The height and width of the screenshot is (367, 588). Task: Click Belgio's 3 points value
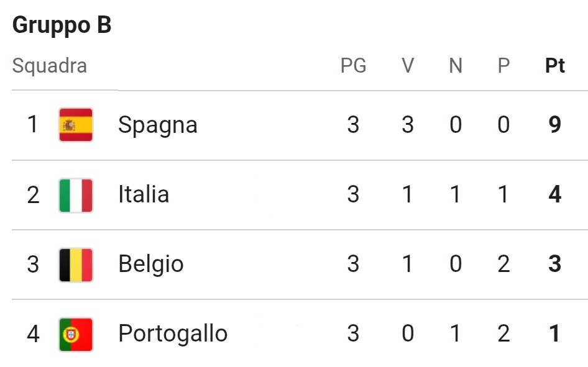(x=555, y=264)
